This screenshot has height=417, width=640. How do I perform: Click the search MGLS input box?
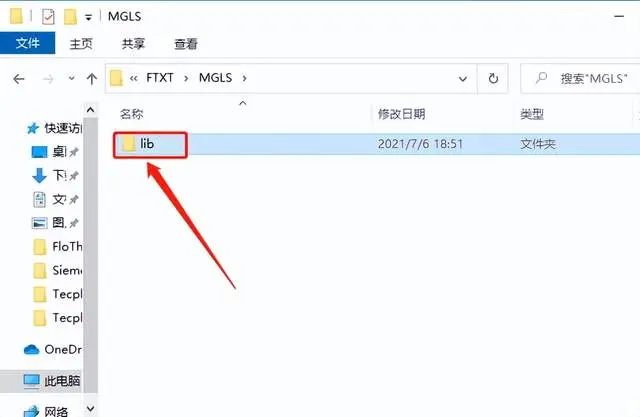tap(582, 78)
